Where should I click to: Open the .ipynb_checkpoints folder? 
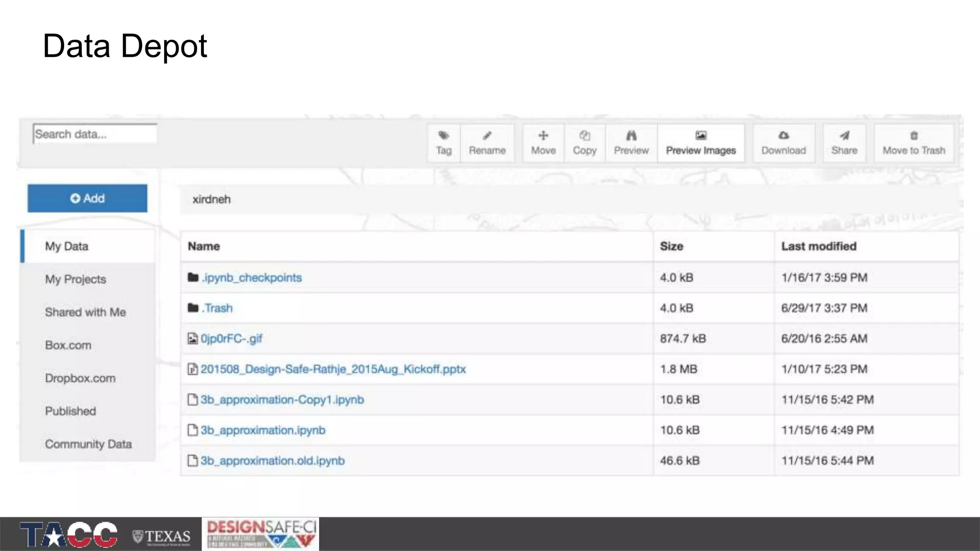click(251, 278)
